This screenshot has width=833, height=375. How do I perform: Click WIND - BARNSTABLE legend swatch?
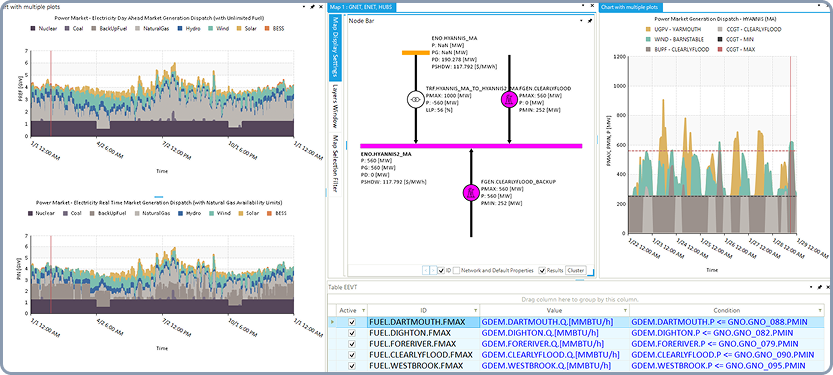coord(649,39)
